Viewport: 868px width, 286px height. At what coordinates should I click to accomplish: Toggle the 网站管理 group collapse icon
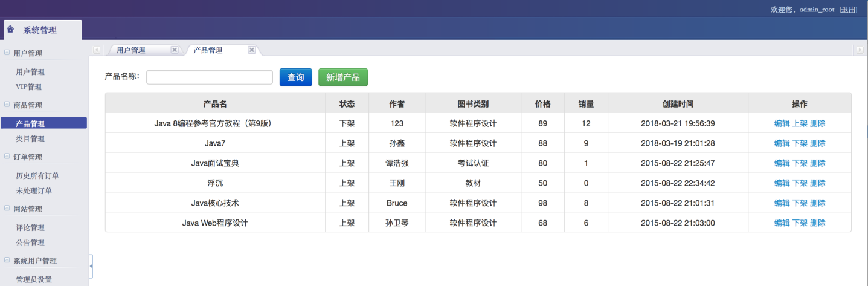tap(7, 209)
